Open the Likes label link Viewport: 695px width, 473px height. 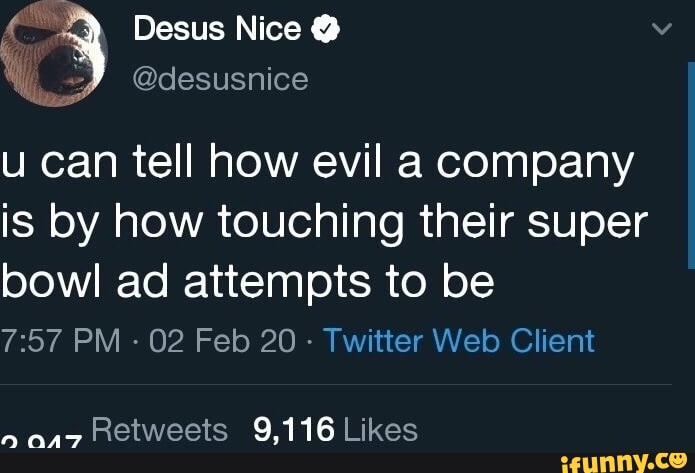point(380,429)
